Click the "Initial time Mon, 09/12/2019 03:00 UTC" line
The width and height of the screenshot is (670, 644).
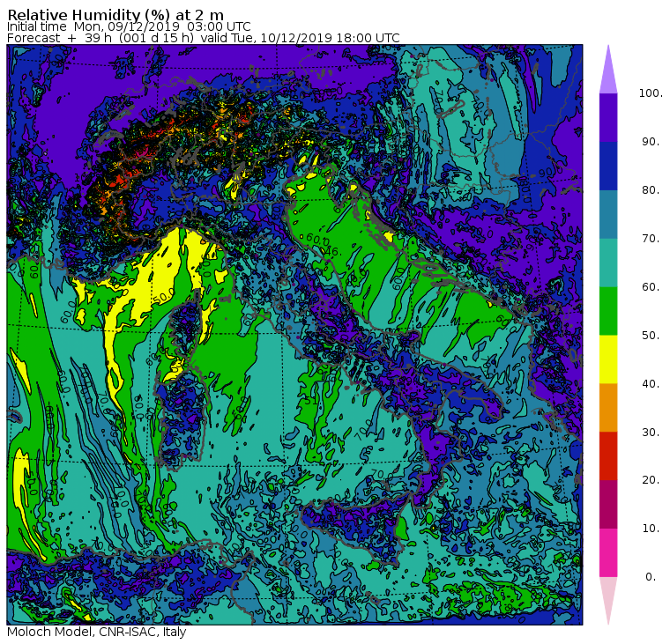click(129, 26)
